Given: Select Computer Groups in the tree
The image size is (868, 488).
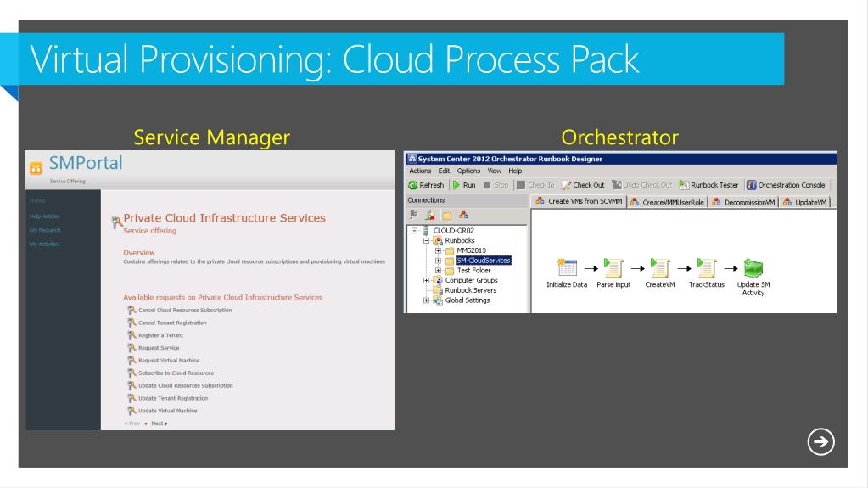Looking at the screenshot, I should pyautogui.click(x=471, y=280).
